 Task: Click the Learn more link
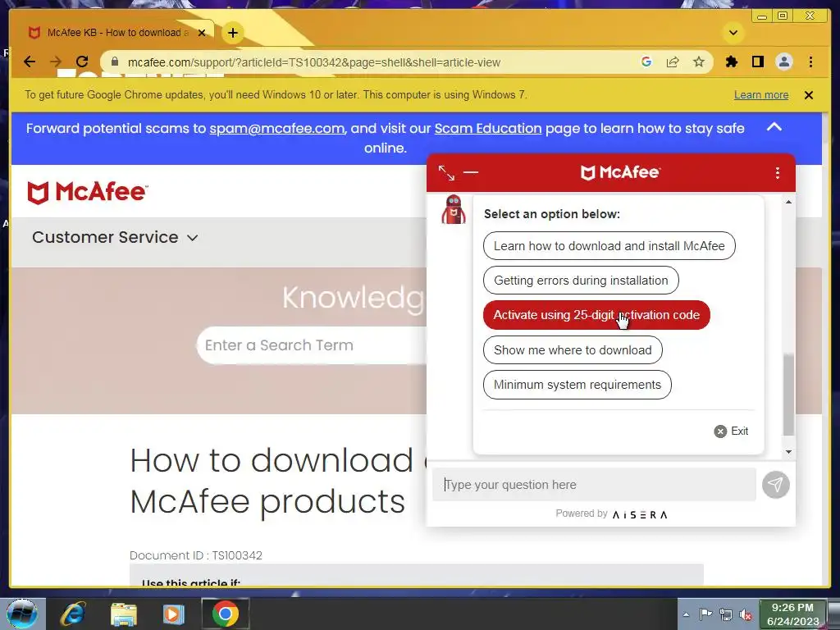[x=761, y=95]
